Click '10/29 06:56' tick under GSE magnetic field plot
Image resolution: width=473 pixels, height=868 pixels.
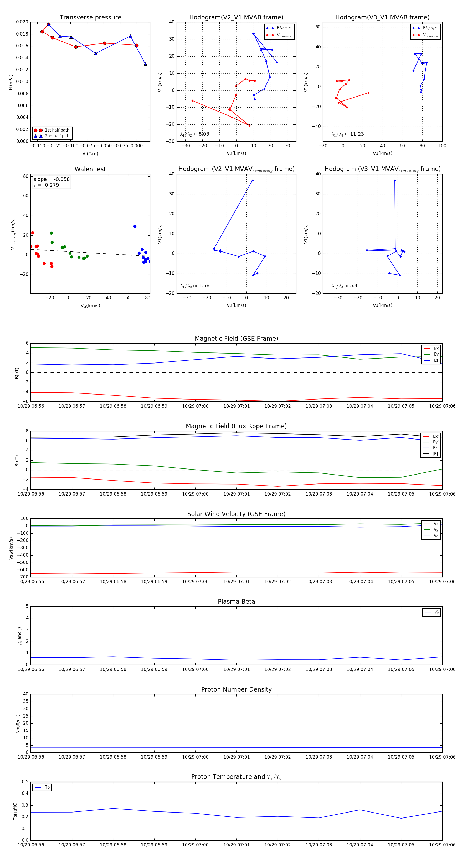[x=31, y=406]
